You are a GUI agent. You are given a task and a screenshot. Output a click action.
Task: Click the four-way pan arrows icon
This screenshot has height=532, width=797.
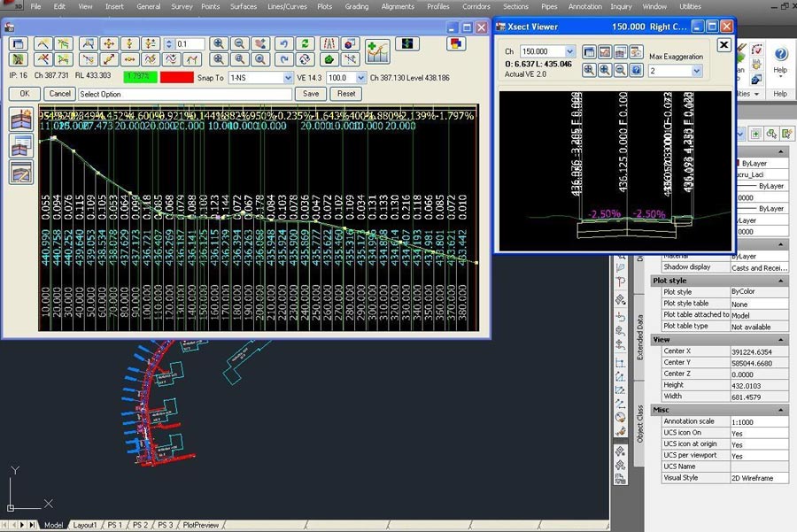[109, 43]
